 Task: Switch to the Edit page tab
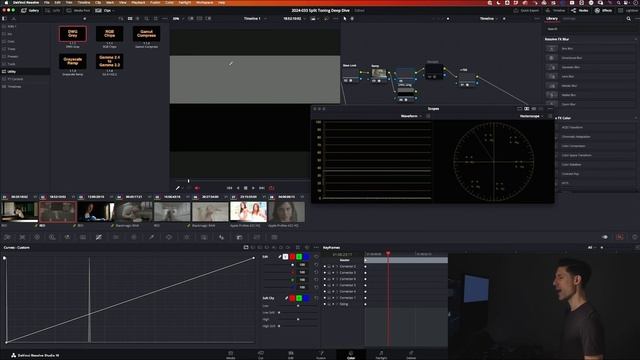(x=291, y=355)
